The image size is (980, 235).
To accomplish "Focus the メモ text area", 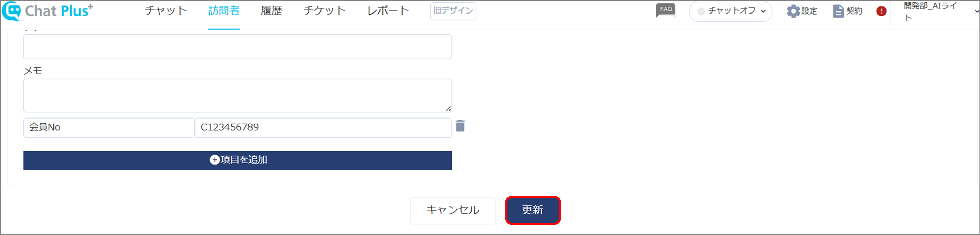I will tap(237, 96).
